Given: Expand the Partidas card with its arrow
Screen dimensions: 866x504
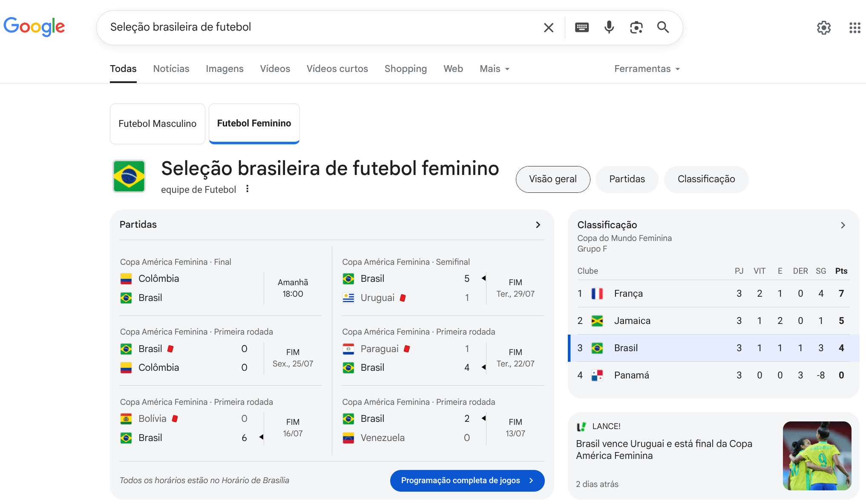Looking at the screenshot, I should (x=538, y=225).
